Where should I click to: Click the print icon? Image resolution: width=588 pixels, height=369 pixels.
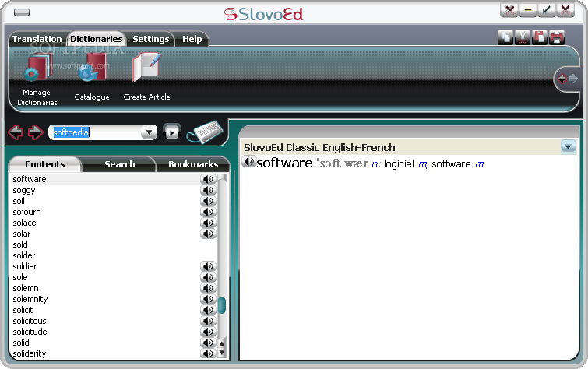coord(557,37)
